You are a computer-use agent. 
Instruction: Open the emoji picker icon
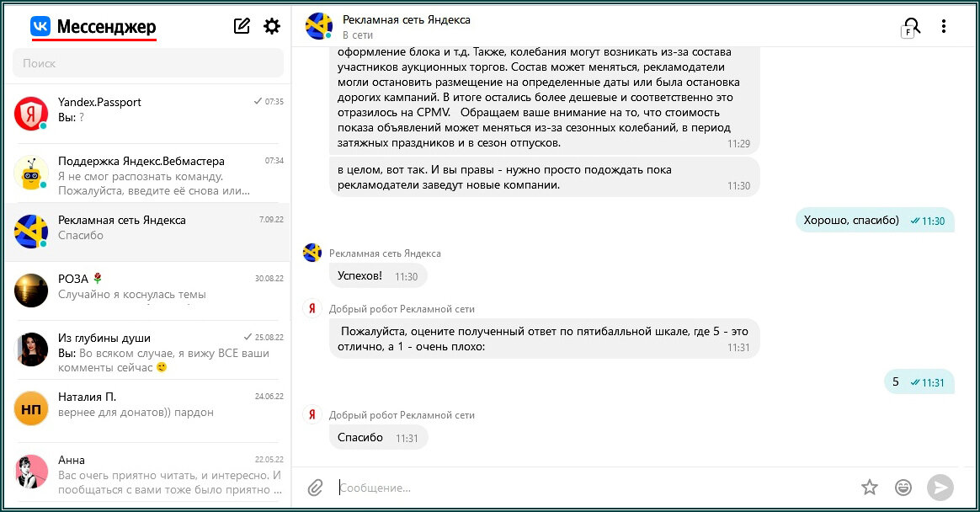coord(903,487)
